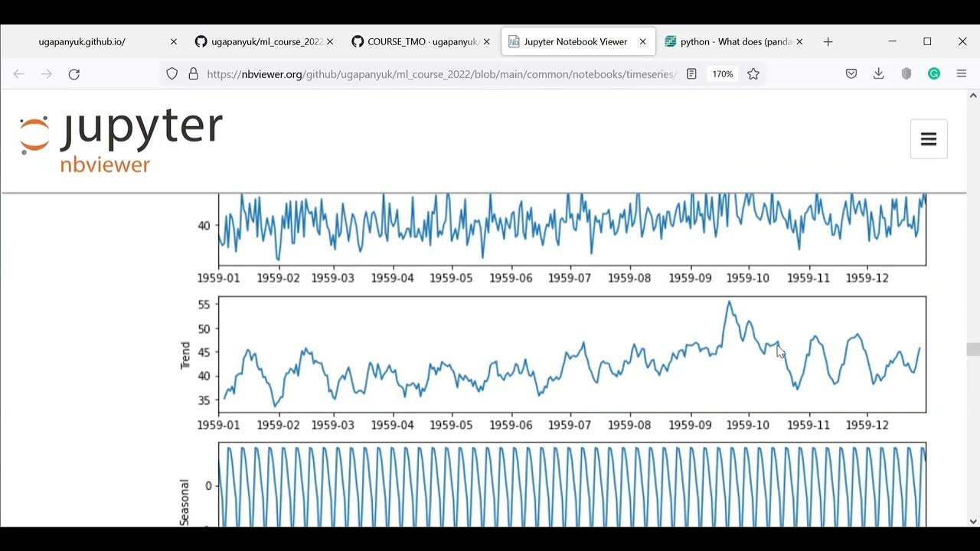Open the downloads arrow icon

click(879, 74)
